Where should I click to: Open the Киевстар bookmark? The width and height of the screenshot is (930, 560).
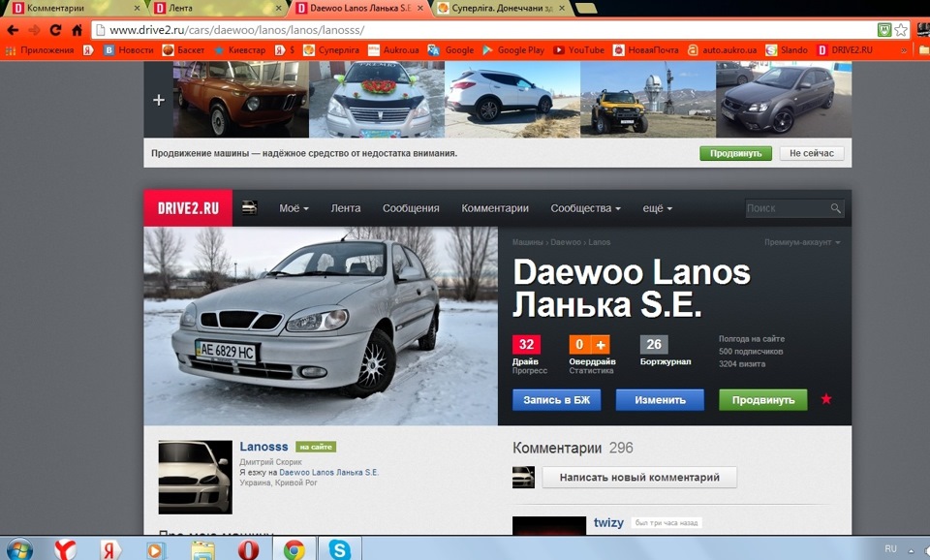(x=239, y=50)
